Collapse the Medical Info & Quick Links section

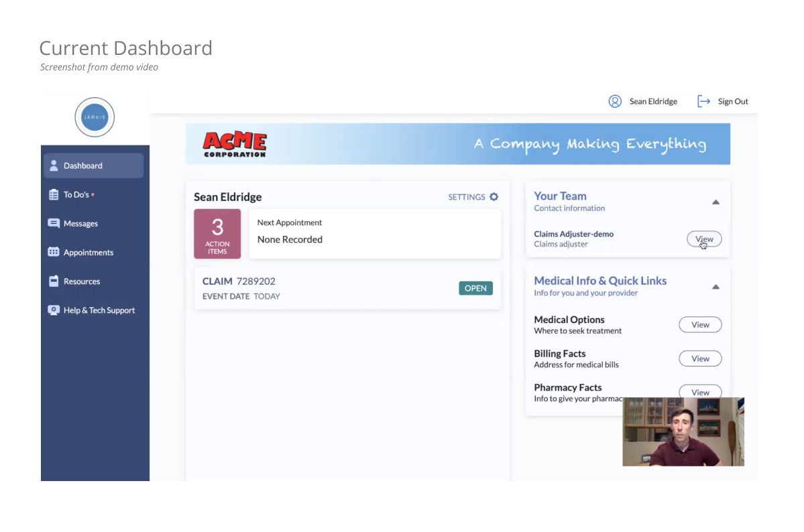pyautogui.click(x=715, y=285)
